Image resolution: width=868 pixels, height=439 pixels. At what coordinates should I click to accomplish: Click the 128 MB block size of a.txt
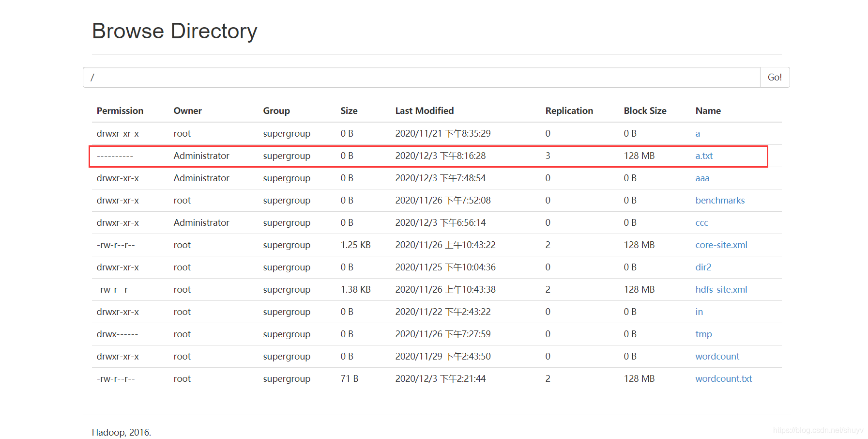click(x=639, y=156)
